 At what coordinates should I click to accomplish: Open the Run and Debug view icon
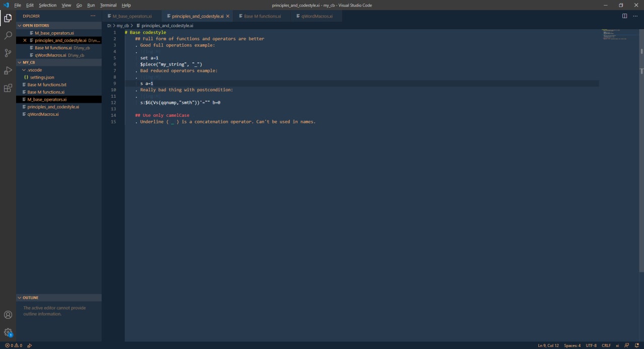8,71
